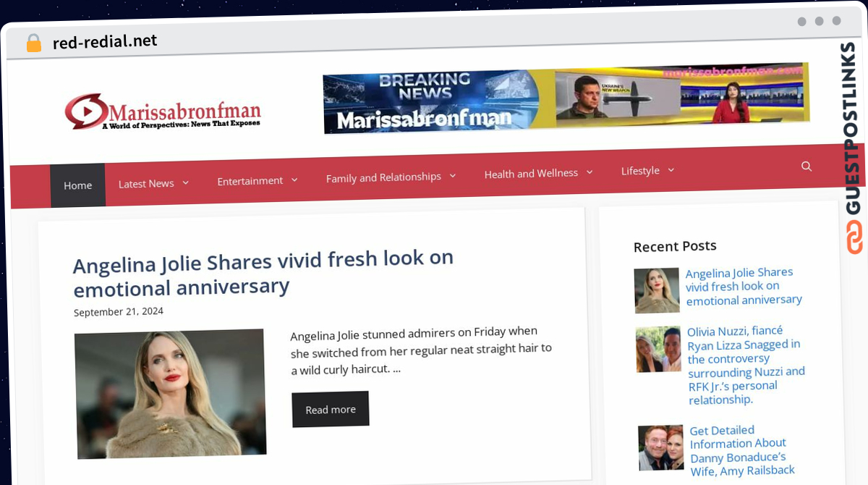868x485 pixels.
Task: Expand Health and Wellness dropdown arrow
Action: point(590,172)
